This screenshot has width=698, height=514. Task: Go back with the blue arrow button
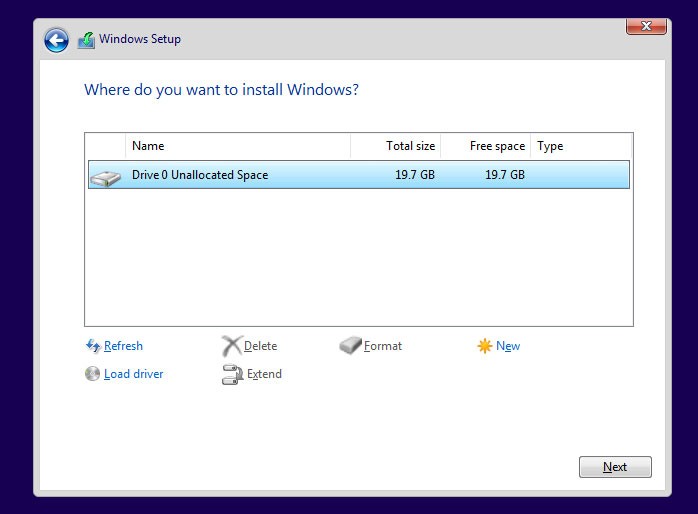[56, 40]
